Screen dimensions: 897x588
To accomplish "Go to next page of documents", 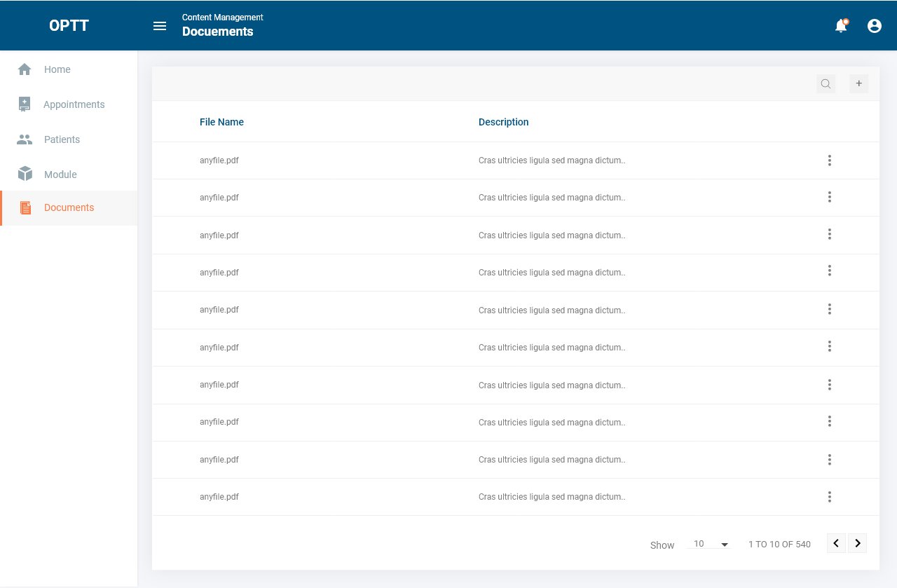I will [858, 543].
